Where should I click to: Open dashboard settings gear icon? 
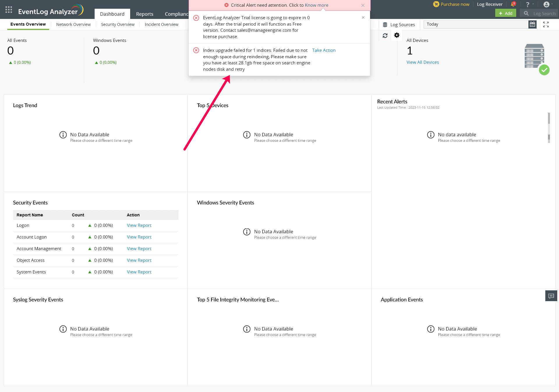[x=397, y=35]
